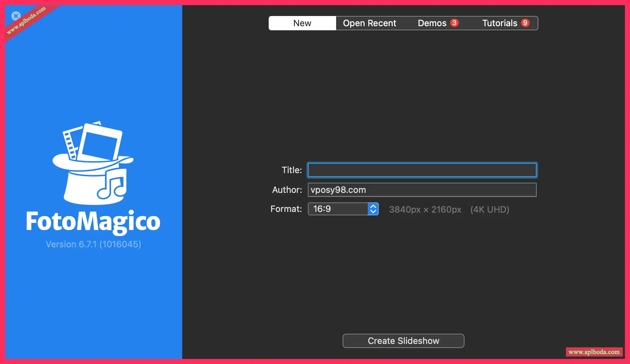Click the red Demos badge showing 3
630x364 pixels.
click(454, 23)
